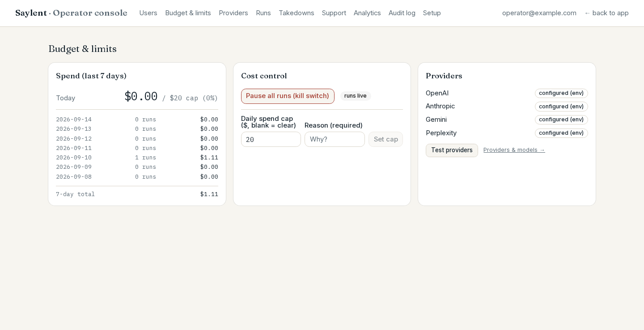Click the Saylent Operator console logo

71,13
